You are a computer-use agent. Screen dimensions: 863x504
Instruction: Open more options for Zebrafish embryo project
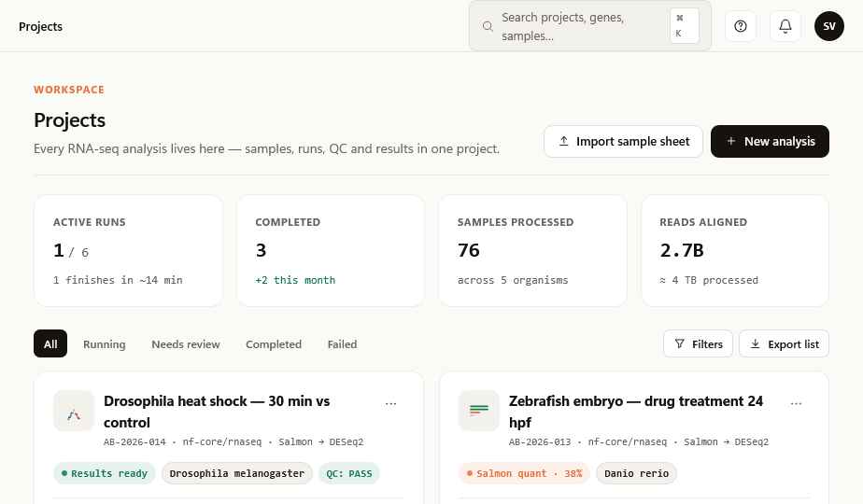(796, 403)
